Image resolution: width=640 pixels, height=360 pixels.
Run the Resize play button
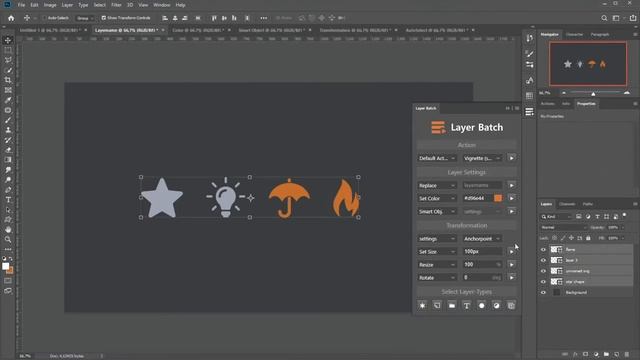[x=511, y=264]
